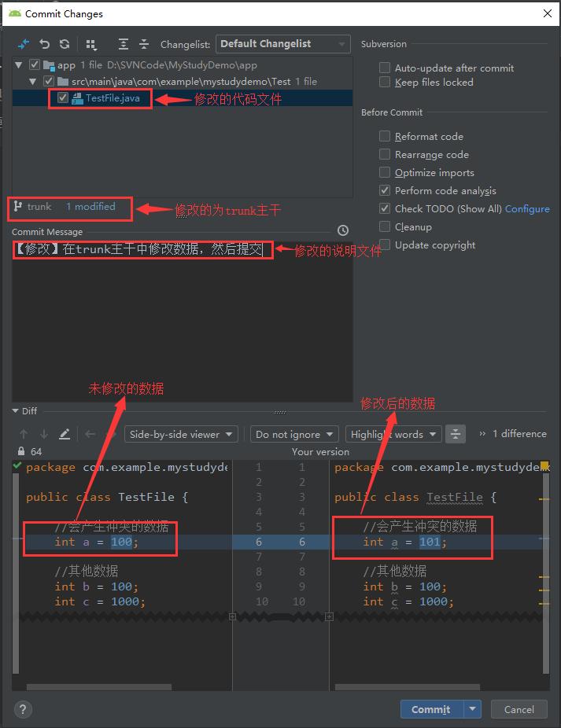Click left diff pane horizontal scrollbar
Viewport: 561px width, 728px height.
99,686
